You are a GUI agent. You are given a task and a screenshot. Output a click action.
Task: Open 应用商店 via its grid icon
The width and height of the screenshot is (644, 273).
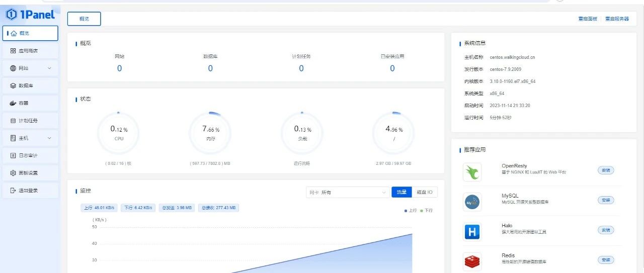coord(14,51)
